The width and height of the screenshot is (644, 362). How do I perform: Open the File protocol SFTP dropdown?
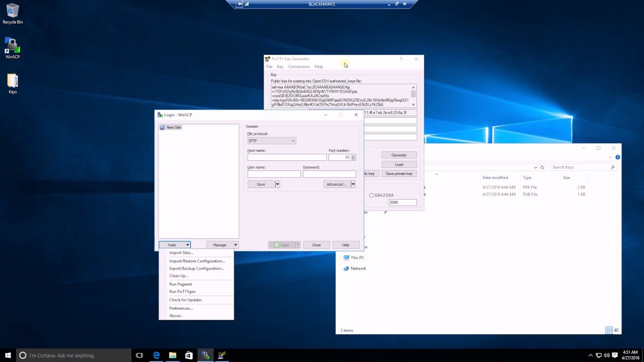[x=272, y=141]
